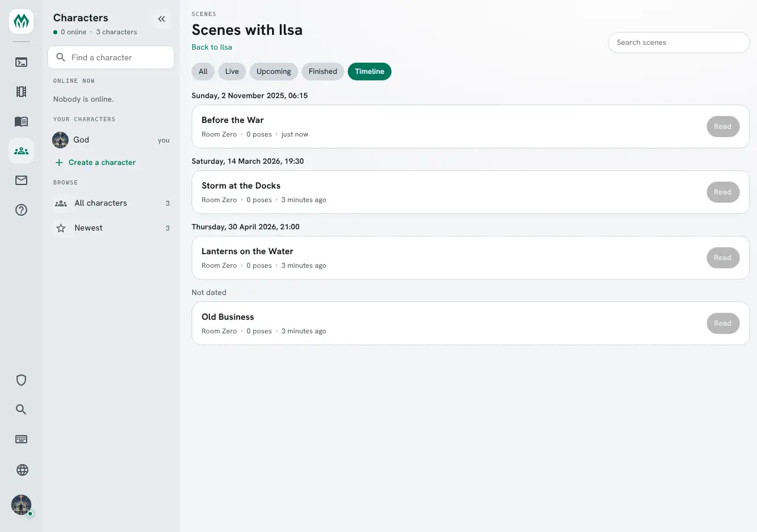
Task: Follow the Back to Ilsa link
Action: pos(212,47)
